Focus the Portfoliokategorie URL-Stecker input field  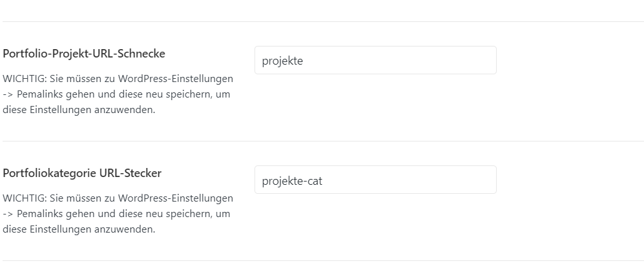coord(375,180)
